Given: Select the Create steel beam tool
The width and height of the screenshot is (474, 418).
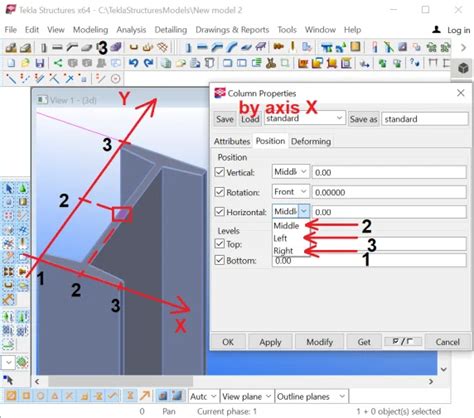Looking at the screenshot, I should pos(57,47).
